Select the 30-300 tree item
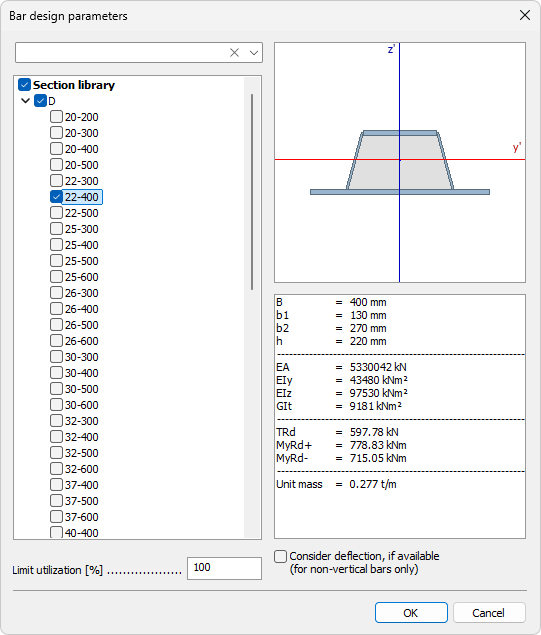541x635 pixels. click(81, 357)
